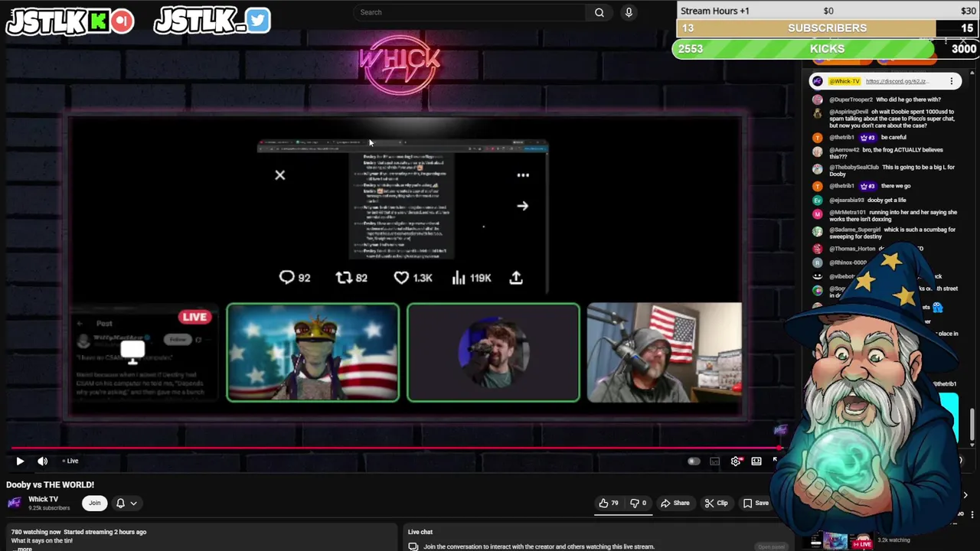
Task: Like the tweet heart icon 1.3K
Action: 401,278
